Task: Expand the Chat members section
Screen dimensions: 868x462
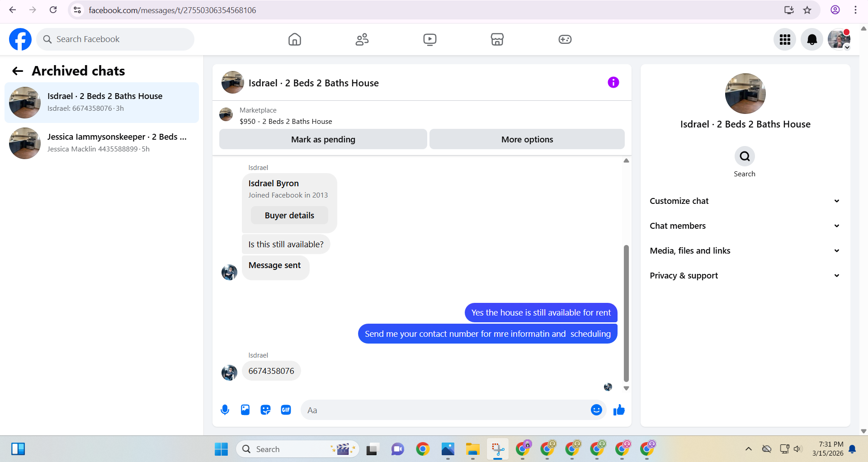Action: (745, 226)
